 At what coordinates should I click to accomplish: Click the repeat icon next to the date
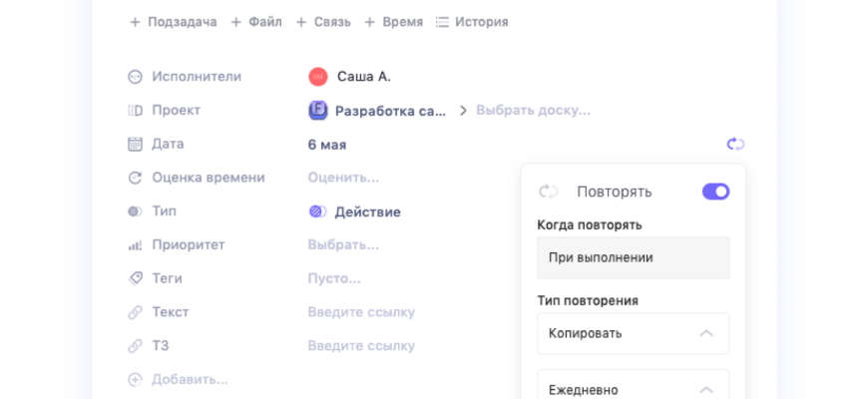(735, 145)
